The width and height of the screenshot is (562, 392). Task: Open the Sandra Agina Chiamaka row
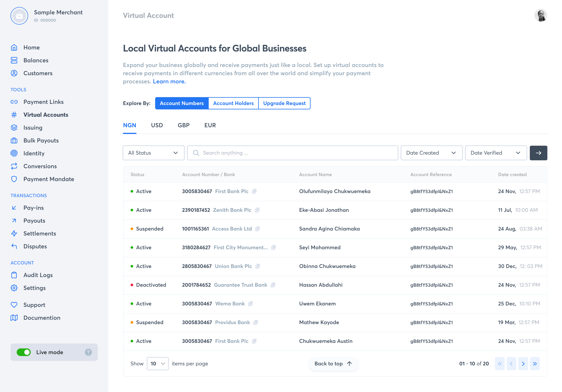coord(335,229)
